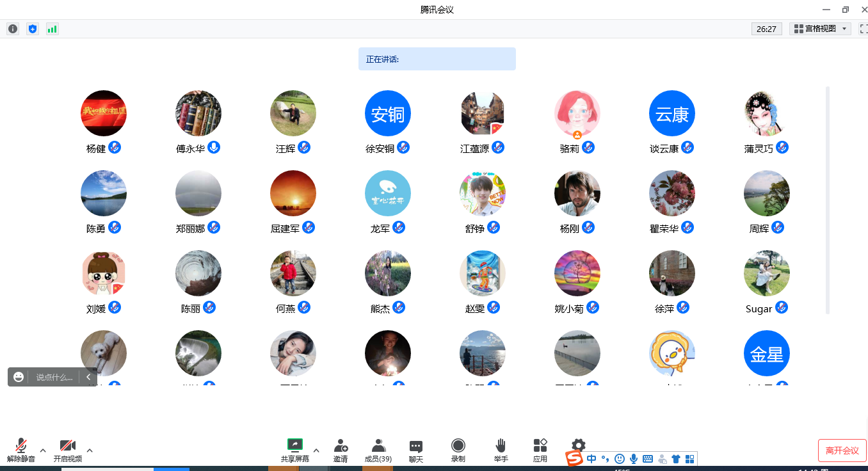Expand the 宫格视图 view dropdown
The width and height of the screenshot is (868, 471).
(820, 29)
